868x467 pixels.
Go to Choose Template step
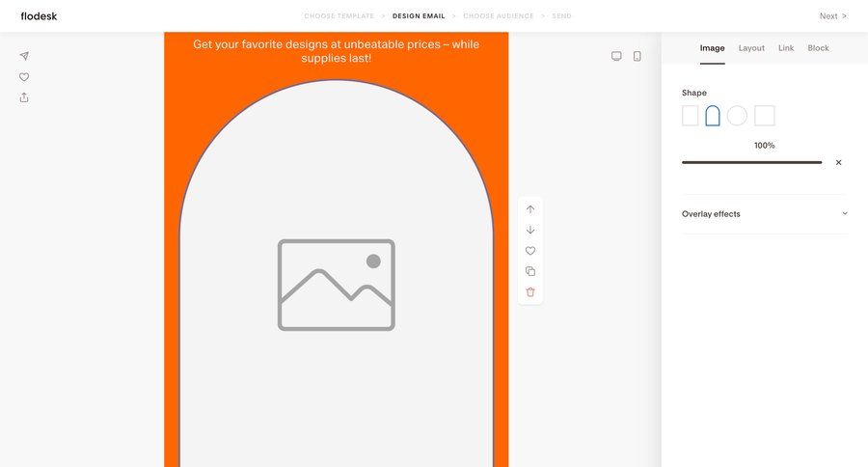339,16
